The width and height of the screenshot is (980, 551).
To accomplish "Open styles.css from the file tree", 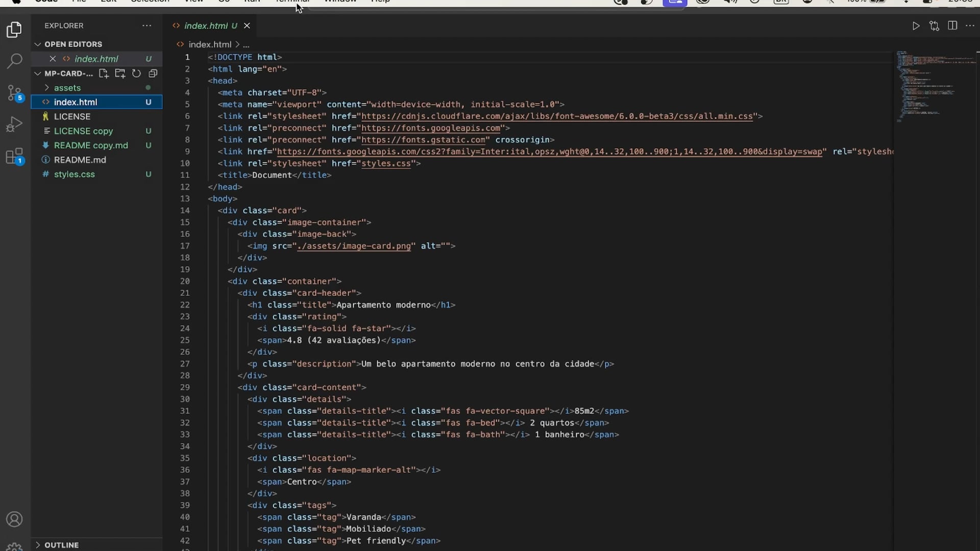I will coord(75,174).
